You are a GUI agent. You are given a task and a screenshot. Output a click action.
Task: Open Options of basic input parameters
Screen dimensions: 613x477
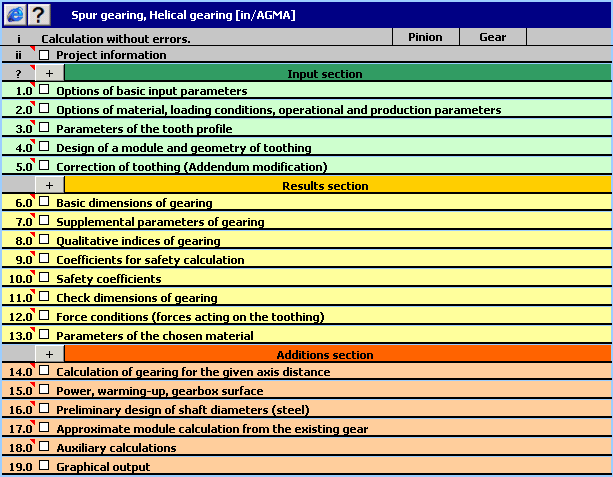[151, 91]
